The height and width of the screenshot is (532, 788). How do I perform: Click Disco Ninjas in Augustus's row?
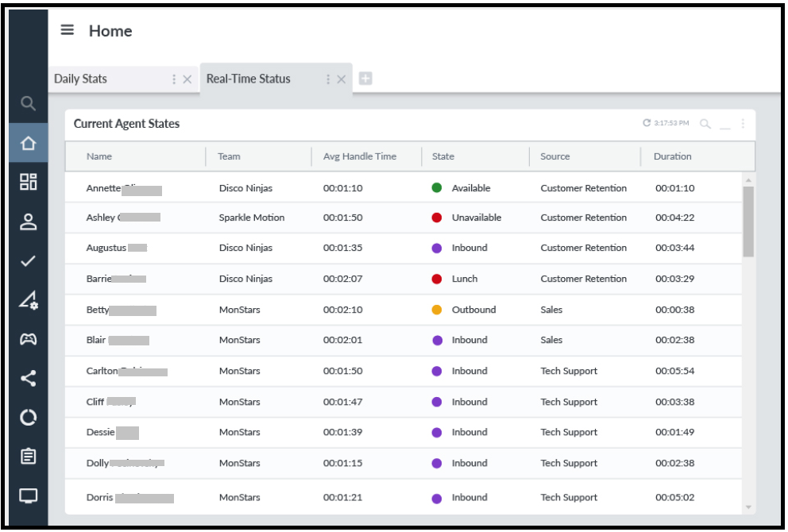[245, 248]
